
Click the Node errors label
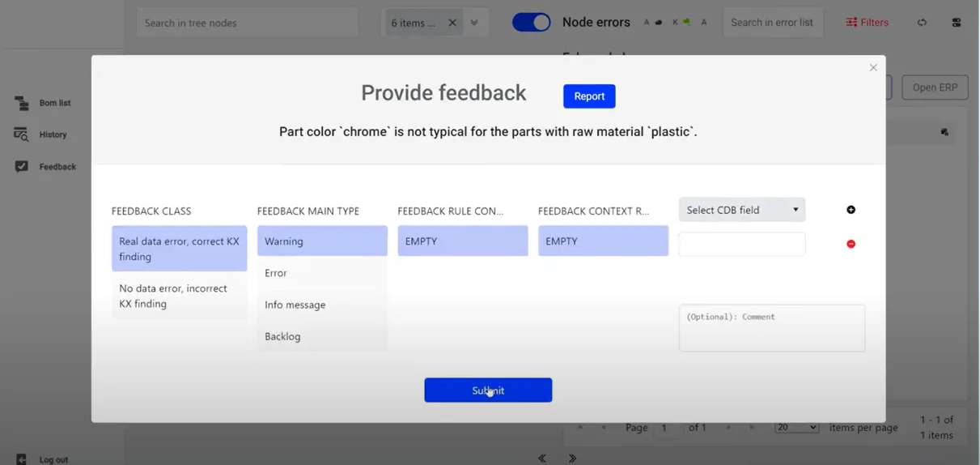(596, 23)
